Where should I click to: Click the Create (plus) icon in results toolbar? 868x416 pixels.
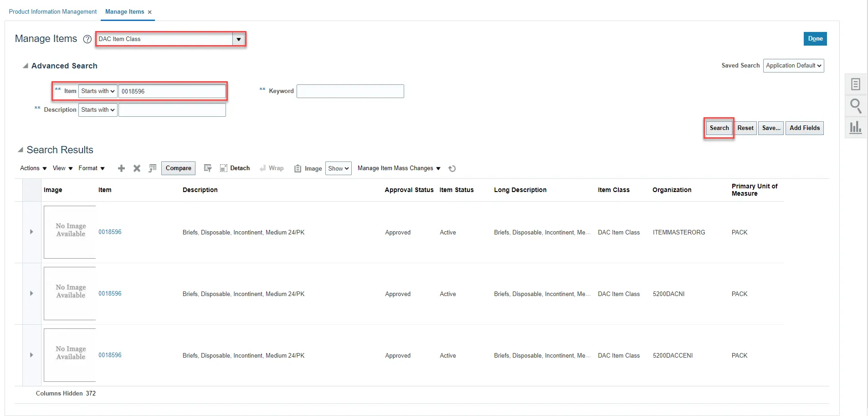click(x=121, y=168)
